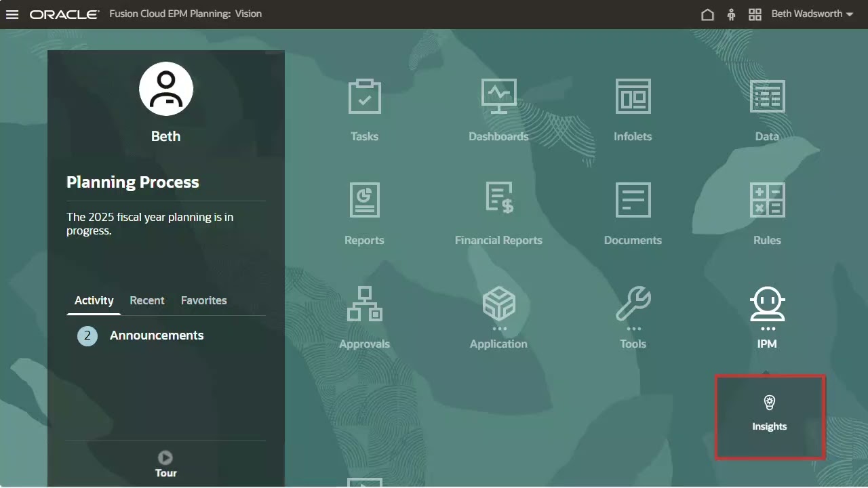Open the Approvals hierarchy card
Image resolution: width=868 pixels, height=488 pixels.
(x=364, y=317)
